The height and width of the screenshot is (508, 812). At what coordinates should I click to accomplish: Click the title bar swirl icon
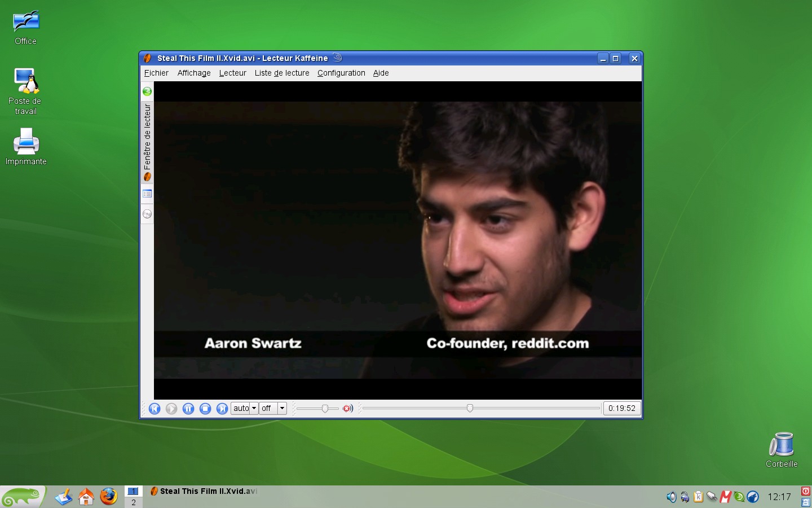coord(337,57)
